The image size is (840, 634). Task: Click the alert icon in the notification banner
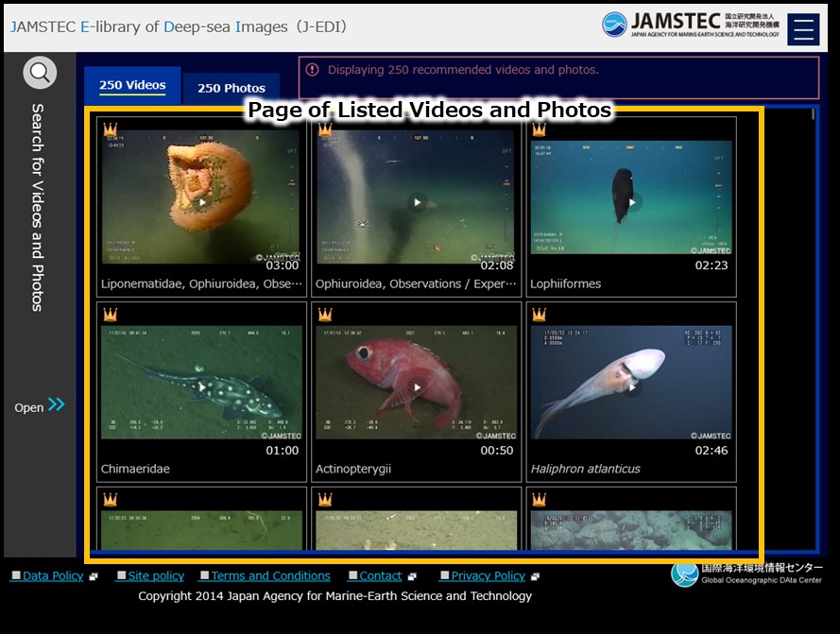point(313,70)
